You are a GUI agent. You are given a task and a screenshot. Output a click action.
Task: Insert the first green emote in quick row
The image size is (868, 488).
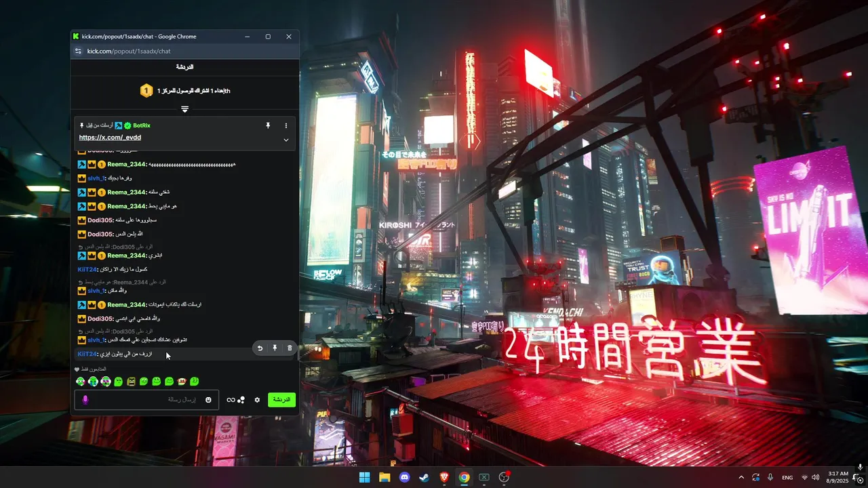(80, 382)
